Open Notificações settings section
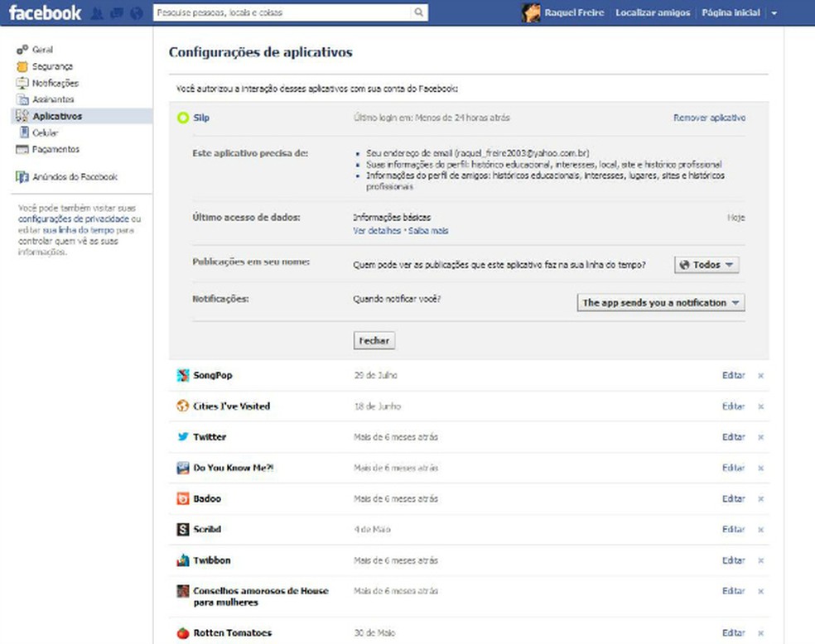815x644 pixels. click(55, 83)
